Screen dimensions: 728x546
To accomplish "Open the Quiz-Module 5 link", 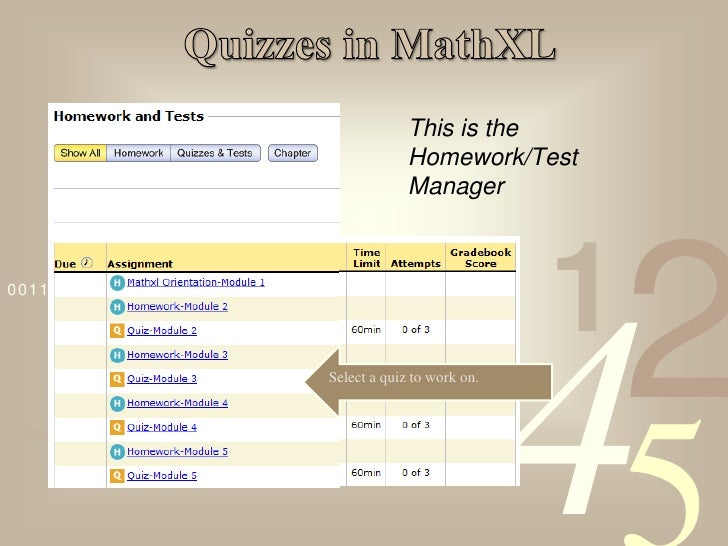I will [x=162, y=475].
